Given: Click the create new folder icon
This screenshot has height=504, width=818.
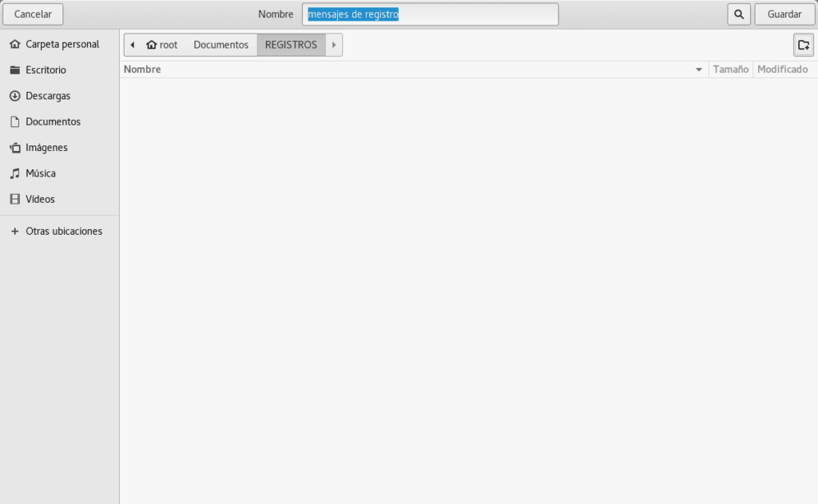Looking at the screenshot, I should pos(803,45).
